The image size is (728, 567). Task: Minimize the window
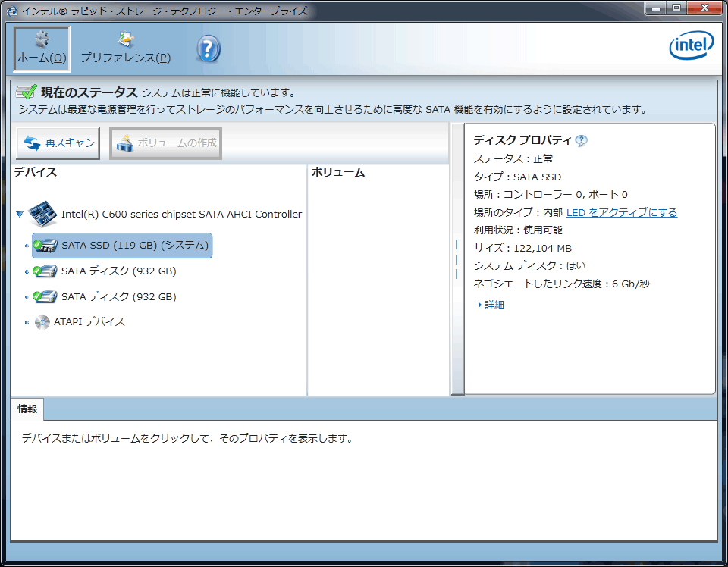point(656,8)
